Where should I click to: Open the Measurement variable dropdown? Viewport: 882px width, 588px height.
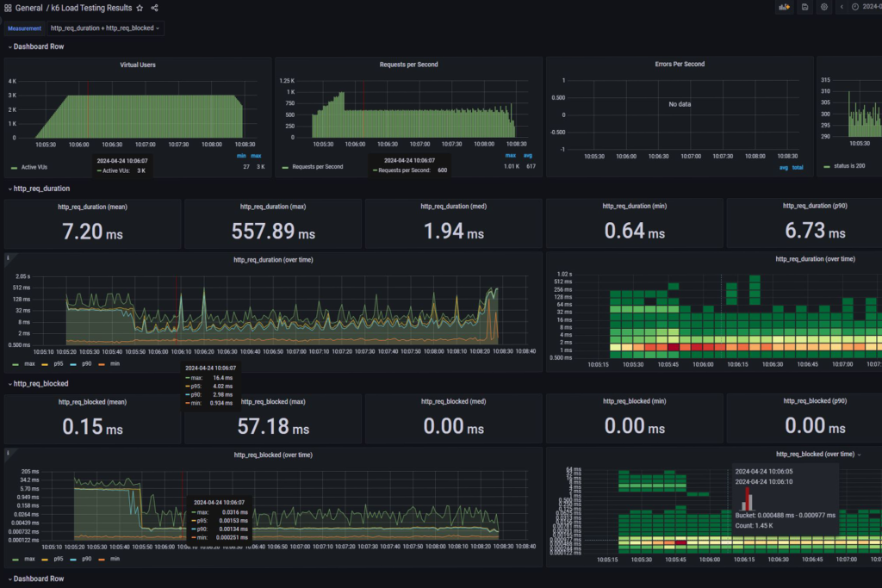click(105, 28)
